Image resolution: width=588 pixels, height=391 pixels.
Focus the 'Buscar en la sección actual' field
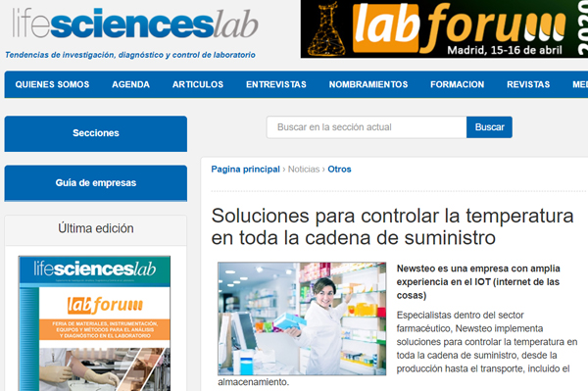[367, 127]
